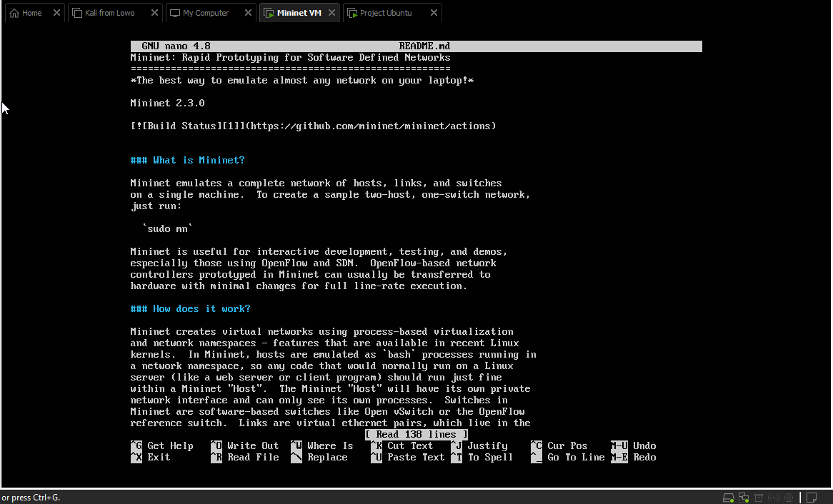
Task: Click the ^J Justify shortcut
Action: pyautogui.click(x=479, y=445)
